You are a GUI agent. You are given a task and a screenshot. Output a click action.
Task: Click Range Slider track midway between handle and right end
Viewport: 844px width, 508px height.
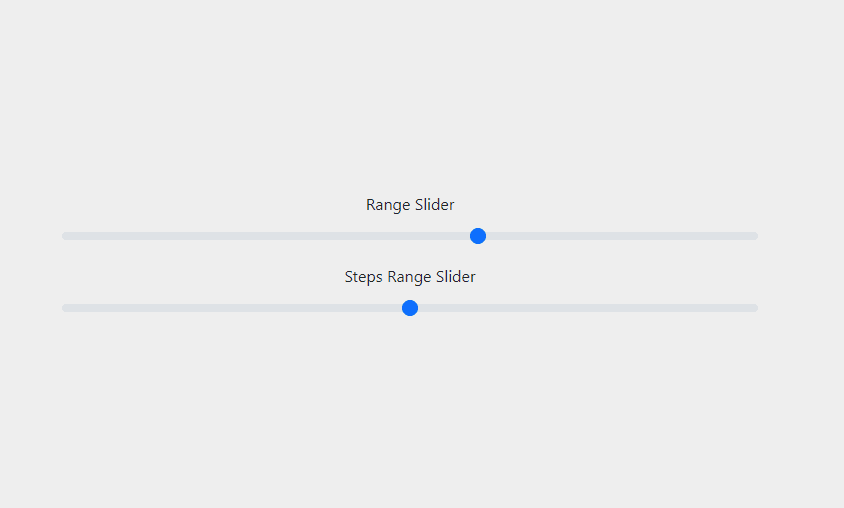(618, 236)
